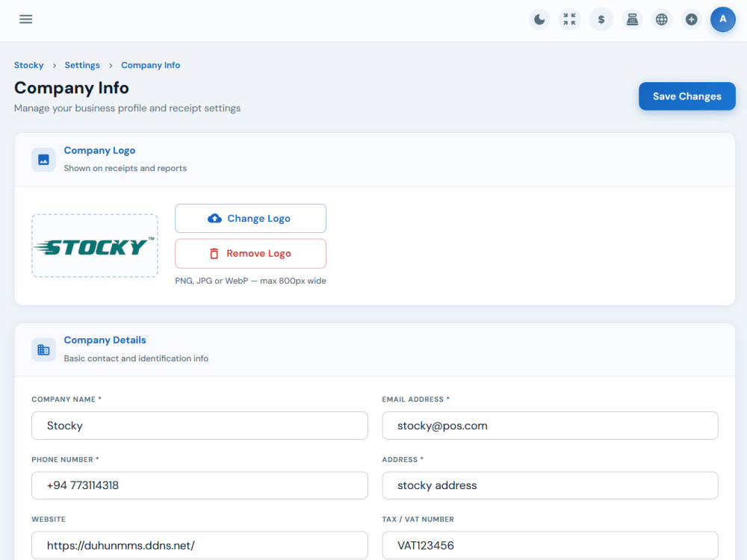Click the Save Changes button
Viewport: 747px width, 560px height.
(687, 96)
